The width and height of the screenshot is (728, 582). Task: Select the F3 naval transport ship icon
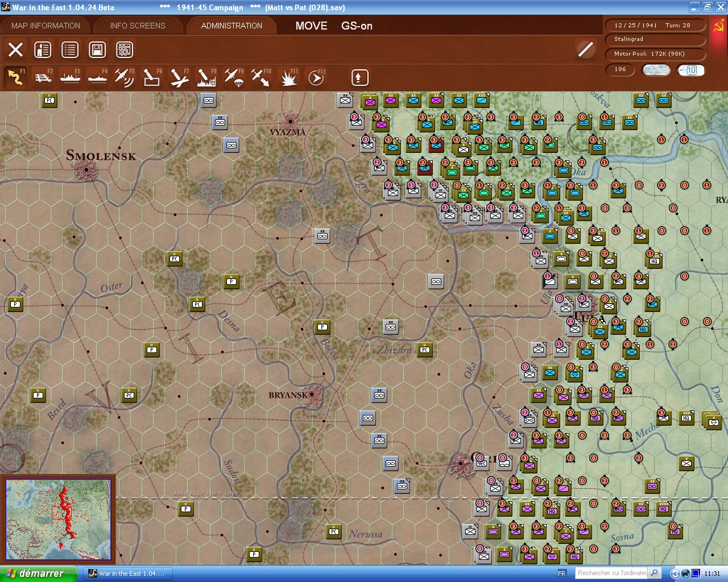tap(70, 77)
